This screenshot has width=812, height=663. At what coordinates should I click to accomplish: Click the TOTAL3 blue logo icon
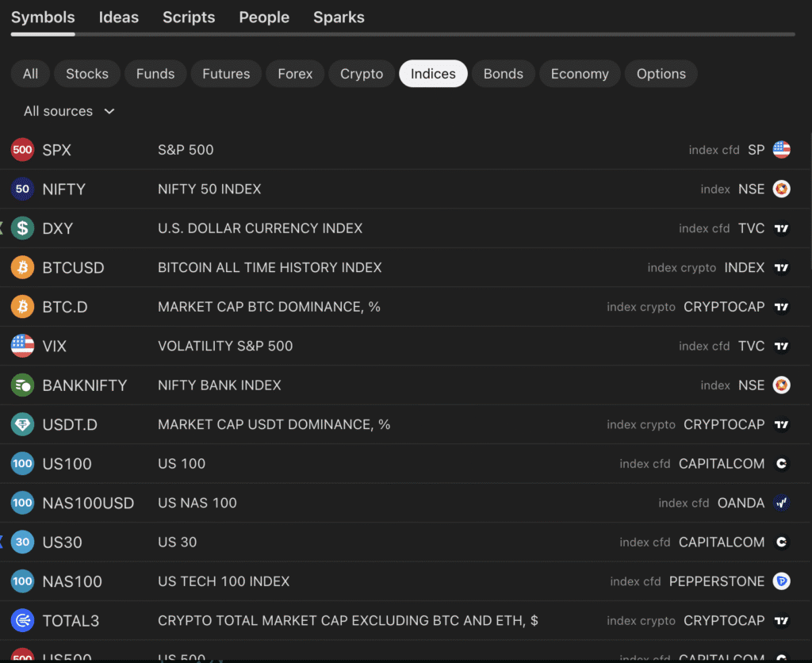[x=22, y=620]
